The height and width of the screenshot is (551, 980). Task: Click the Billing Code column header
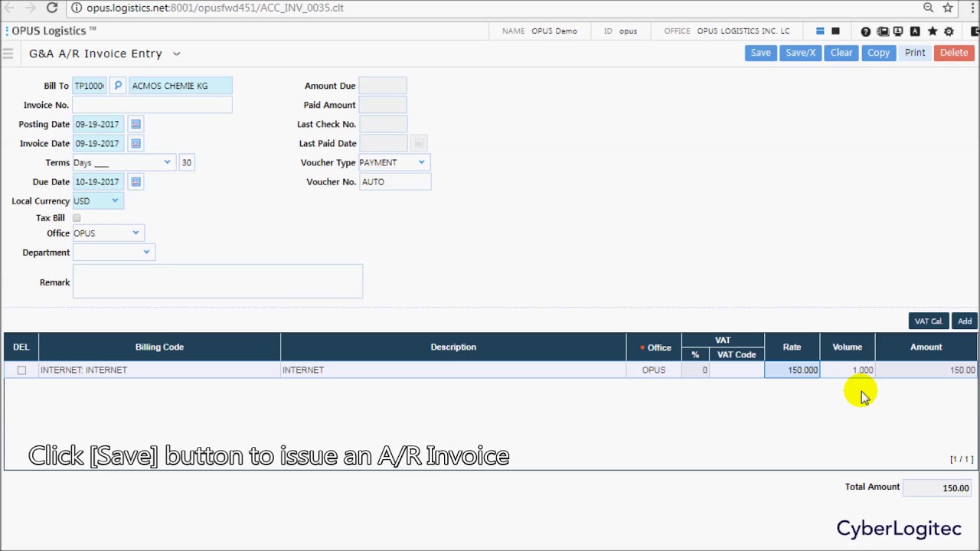[x=159, y=347]
